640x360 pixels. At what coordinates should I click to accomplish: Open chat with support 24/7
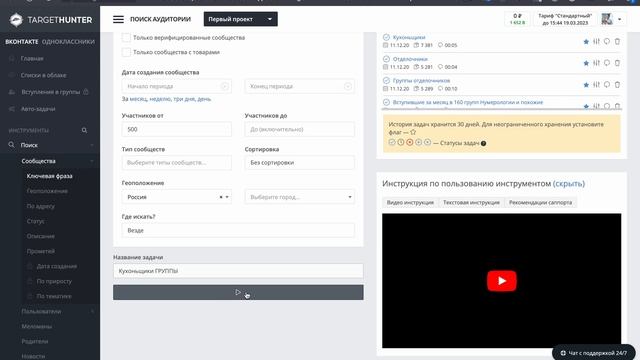coord(594,353)
